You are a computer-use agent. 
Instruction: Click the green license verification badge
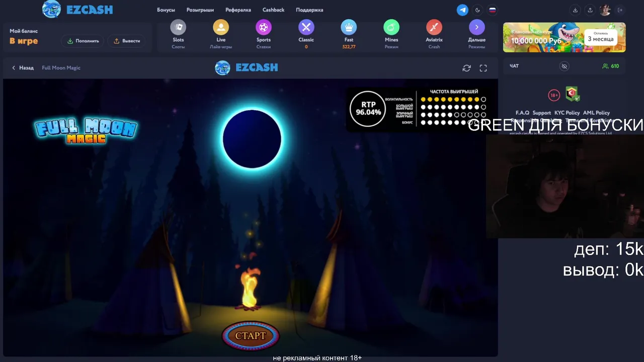[x=572, y=94]
